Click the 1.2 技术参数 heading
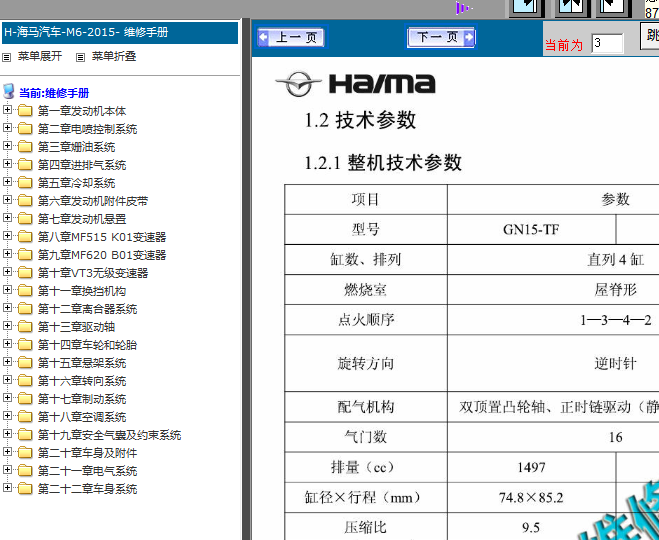 coord(360,120)
